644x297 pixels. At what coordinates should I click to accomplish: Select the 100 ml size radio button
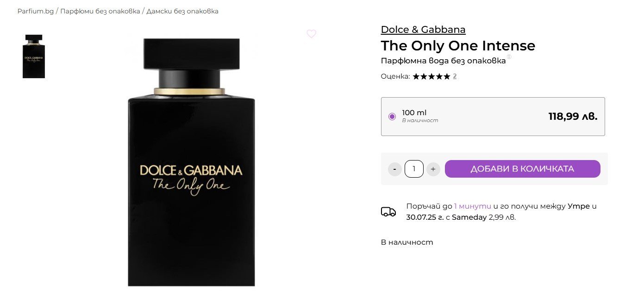[x=392, y=117]
